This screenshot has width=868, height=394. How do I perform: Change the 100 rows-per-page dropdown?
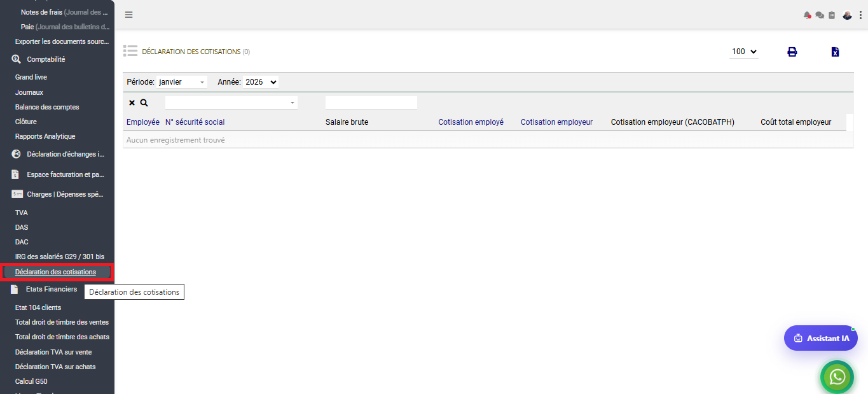pyautogui.click(x=744, y=52)
